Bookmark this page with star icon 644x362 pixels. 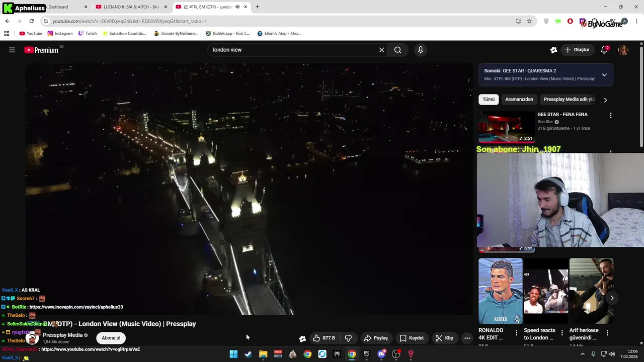(x=529, y=21)
